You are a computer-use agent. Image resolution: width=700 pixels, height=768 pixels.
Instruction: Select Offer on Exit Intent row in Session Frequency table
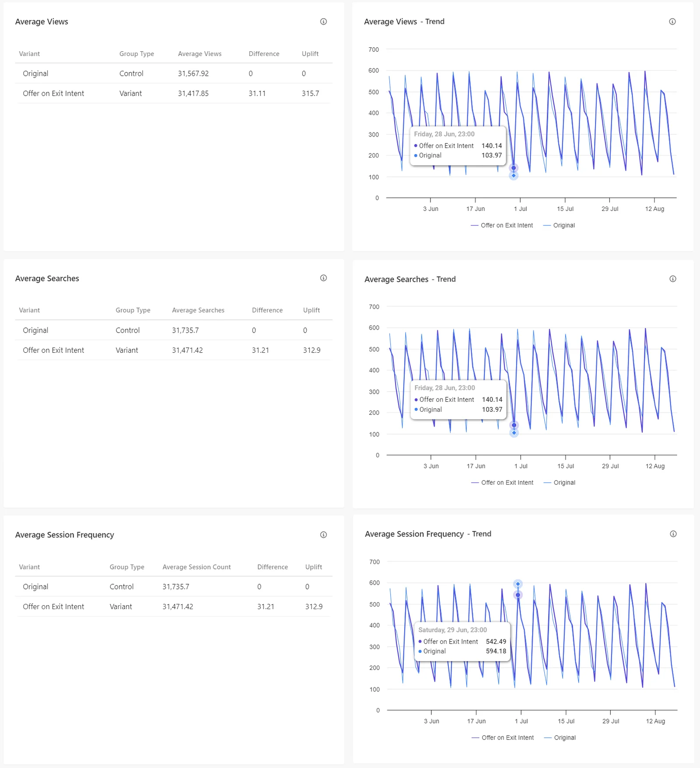click(174, 607)
